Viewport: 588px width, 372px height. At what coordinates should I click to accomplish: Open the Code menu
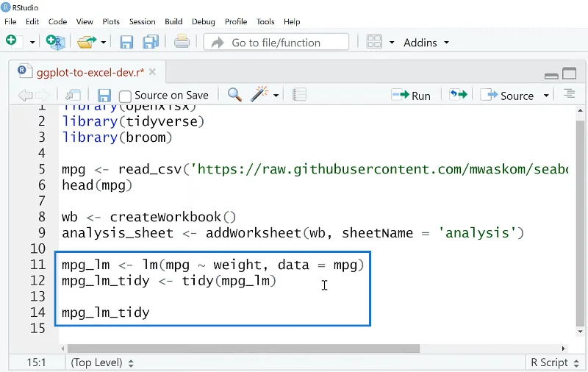[x=57, y=22]
